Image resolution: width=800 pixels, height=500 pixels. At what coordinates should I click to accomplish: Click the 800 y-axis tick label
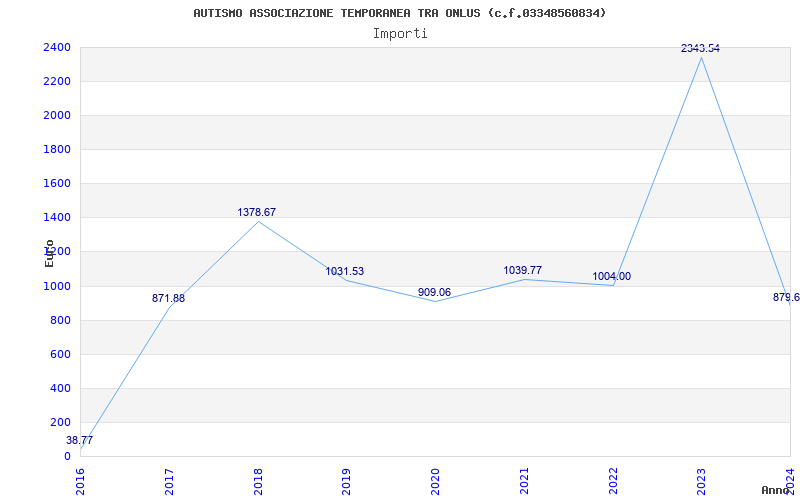[60, 320]
